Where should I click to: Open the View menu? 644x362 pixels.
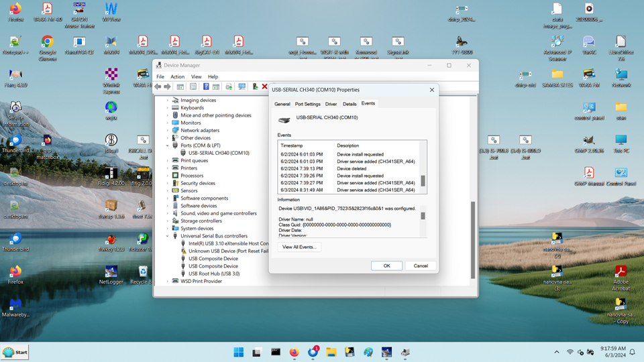[197, 76]
